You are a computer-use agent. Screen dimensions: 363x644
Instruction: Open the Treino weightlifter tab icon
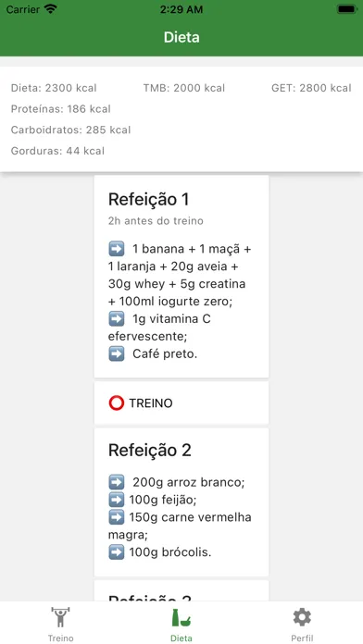pyautogui.click(x=60, y=616)
